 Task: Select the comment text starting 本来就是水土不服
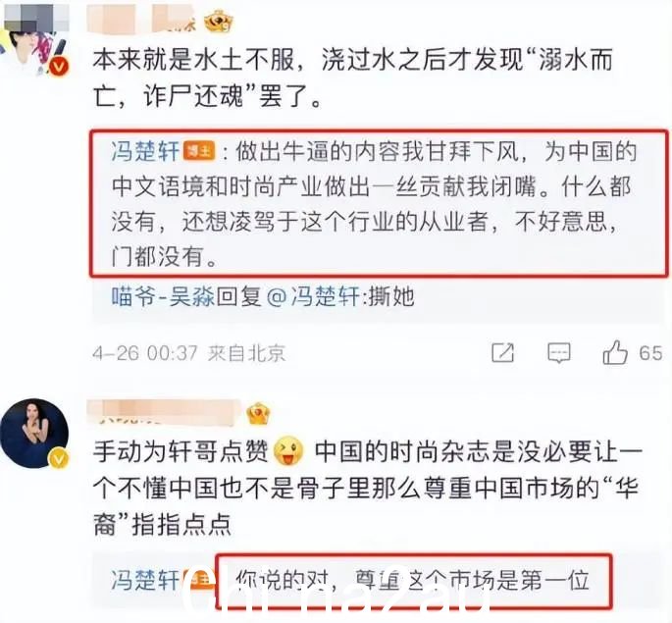click(352, 78)
